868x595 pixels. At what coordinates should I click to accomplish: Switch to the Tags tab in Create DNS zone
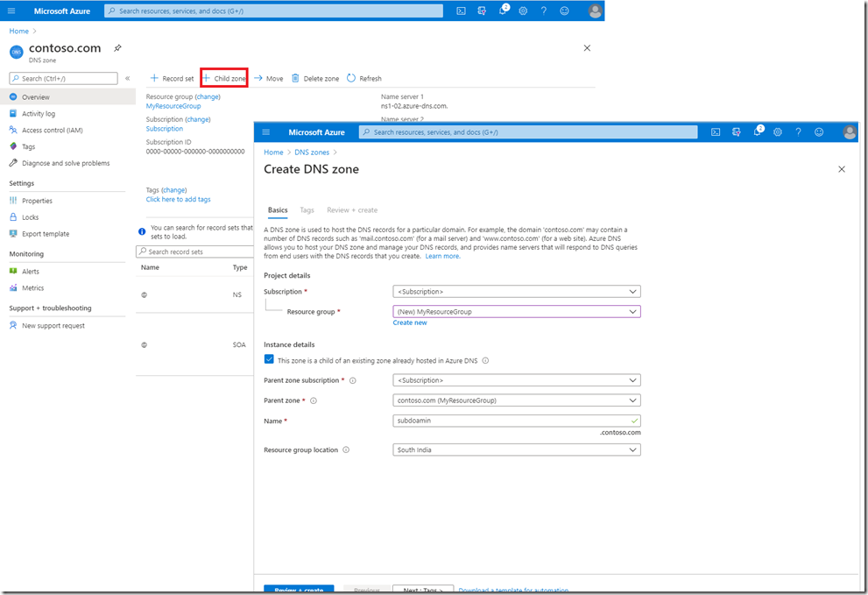pyautogui.click(x=307, y=210)
